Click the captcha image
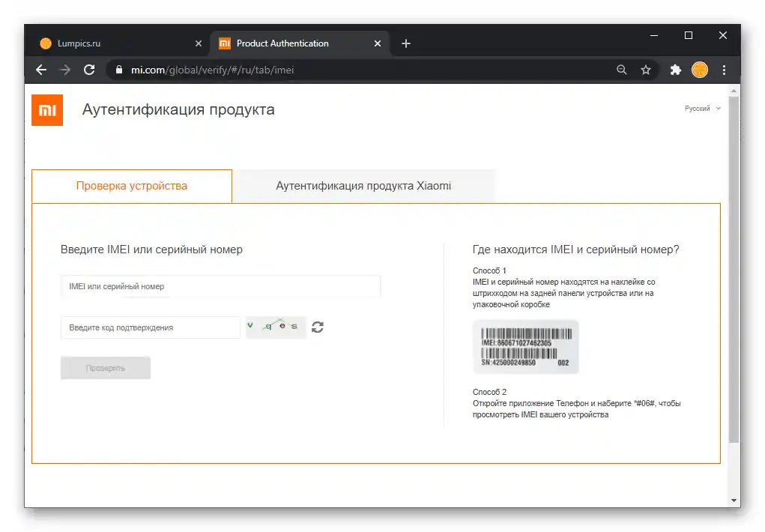The height and width of the screenshot is (532, 765). coord(276,327)
